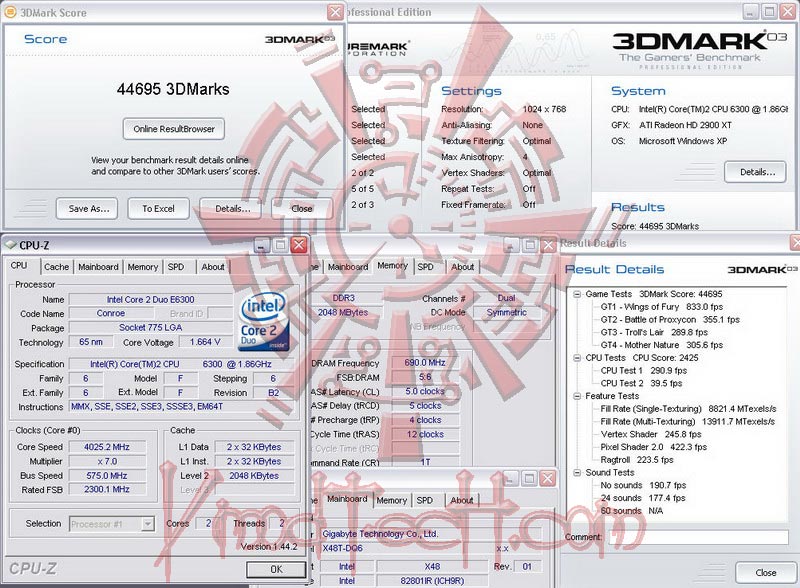Select Fill Rate (Single-Texturing) row
This screenshot has height=588, width=800.
click(x=688, y=409)
